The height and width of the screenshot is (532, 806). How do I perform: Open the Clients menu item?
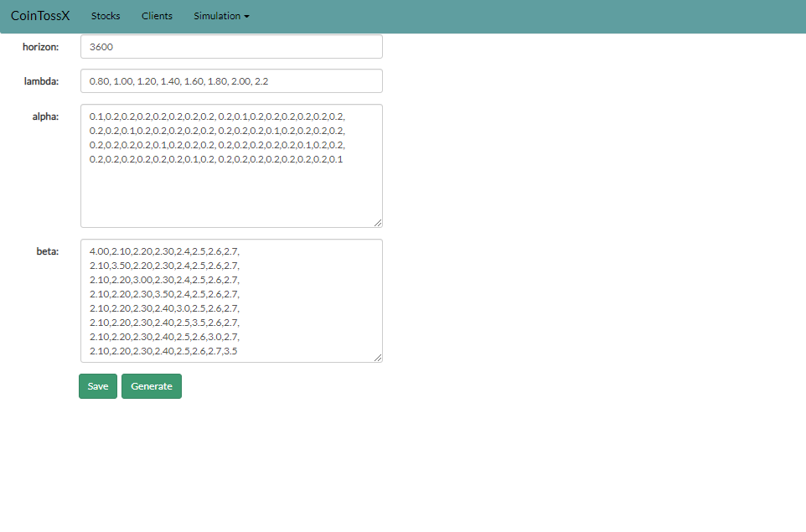157,16
